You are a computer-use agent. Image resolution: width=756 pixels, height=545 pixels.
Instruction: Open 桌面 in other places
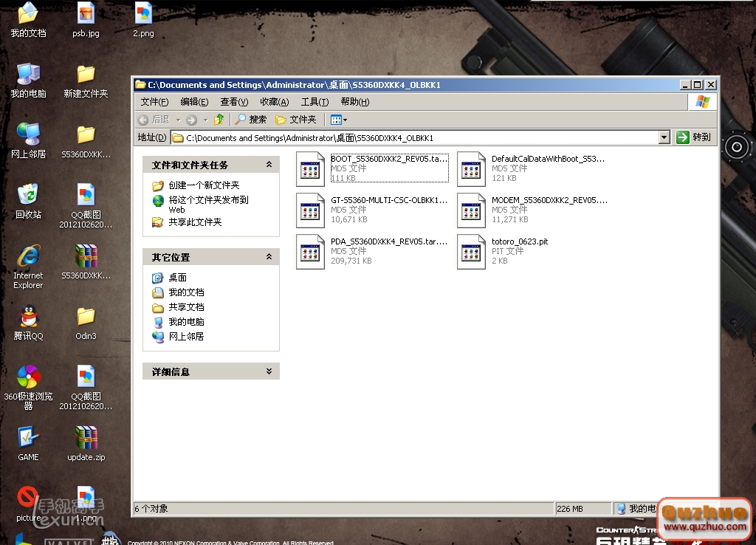[x=177, y=278]
